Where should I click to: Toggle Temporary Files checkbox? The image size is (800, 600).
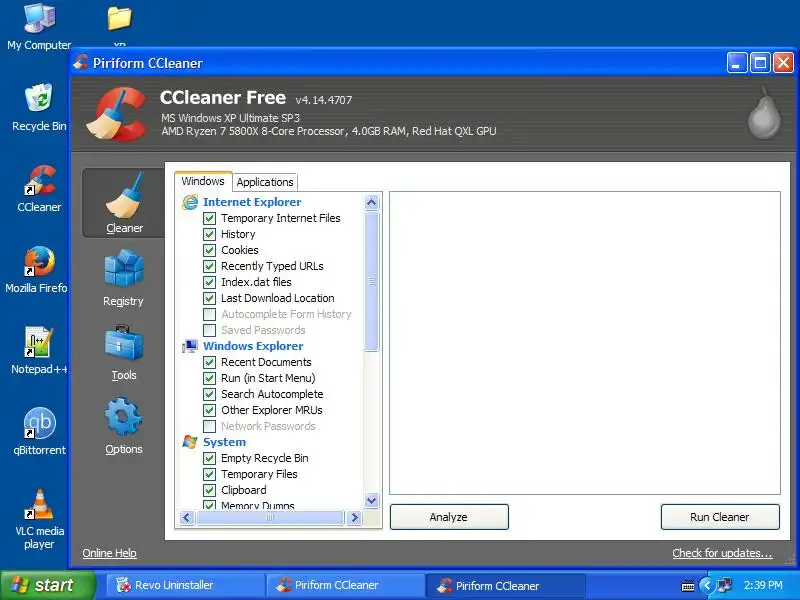click(x=209, y=474)
